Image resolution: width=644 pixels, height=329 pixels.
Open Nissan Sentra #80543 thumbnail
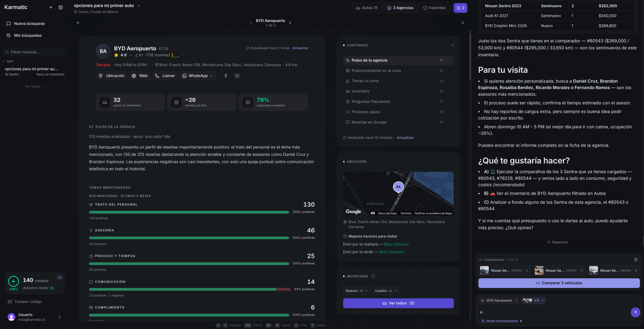click(484, 271)
